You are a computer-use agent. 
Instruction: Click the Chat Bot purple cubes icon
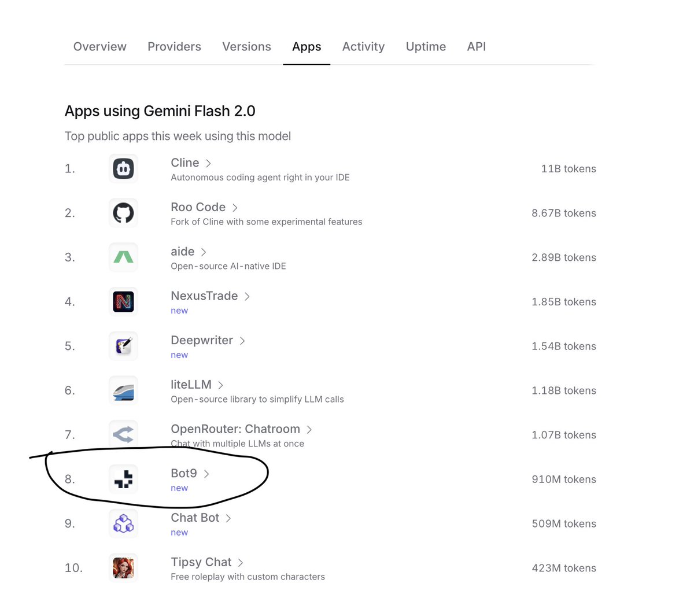[123, 523]
